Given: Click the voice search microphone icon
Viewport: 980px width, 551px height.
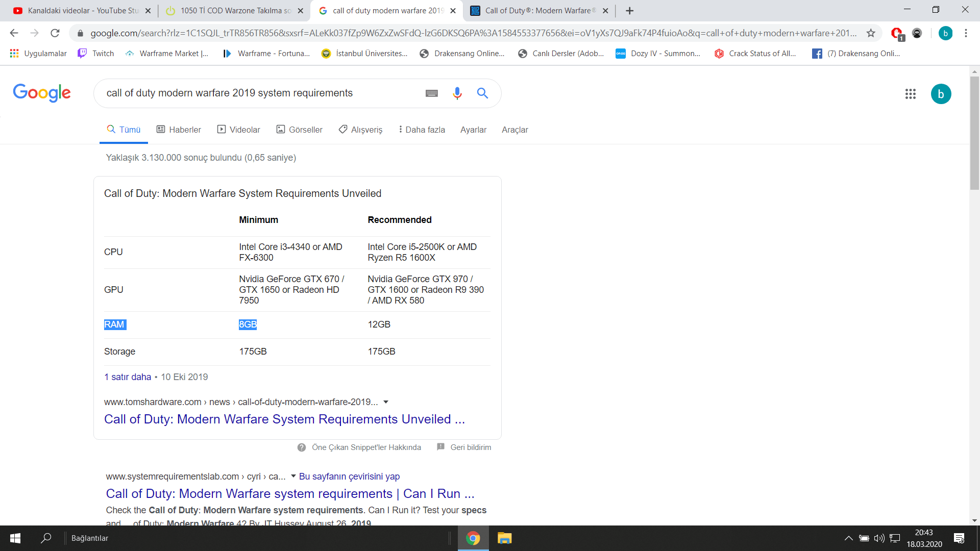Looking at the screenshot, I should (x=457, y=93).
